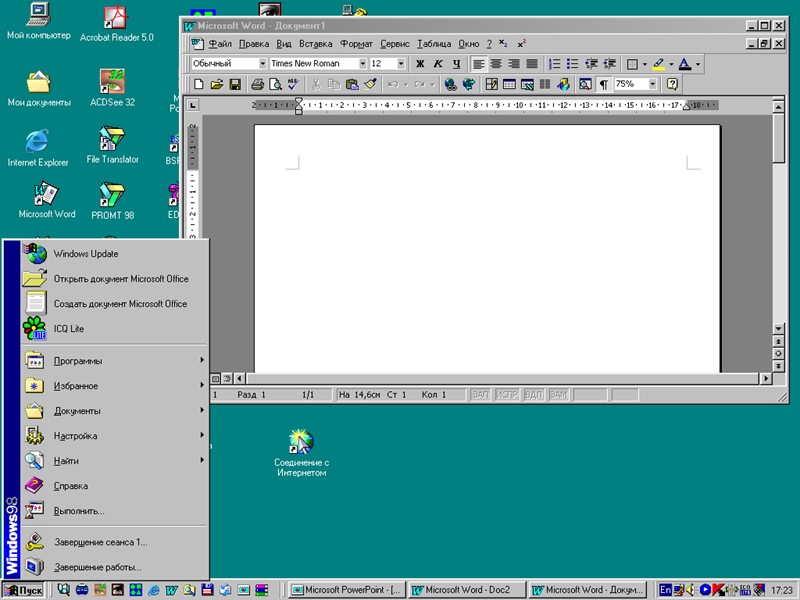Increase the paragraph indent

click(609, 64)
